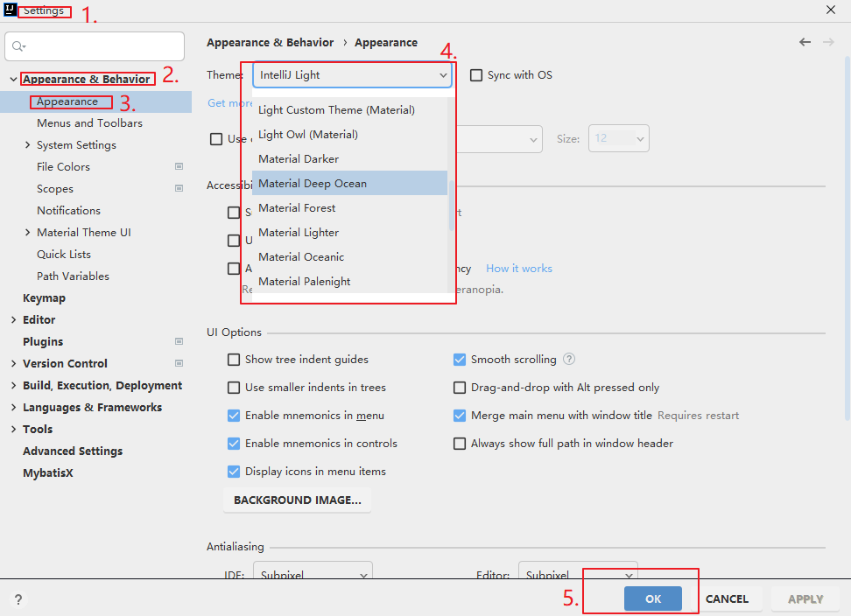Click the IntelliJ logo in the title bar
The width and height of the screenshot is (851, 616).
10,10
